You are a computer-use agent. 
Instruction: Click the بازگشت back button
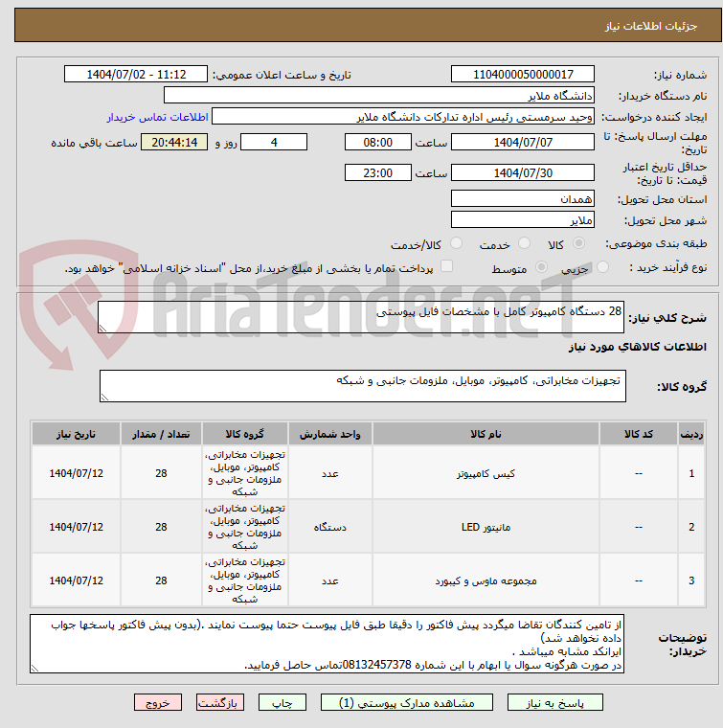tap(220, 702)
